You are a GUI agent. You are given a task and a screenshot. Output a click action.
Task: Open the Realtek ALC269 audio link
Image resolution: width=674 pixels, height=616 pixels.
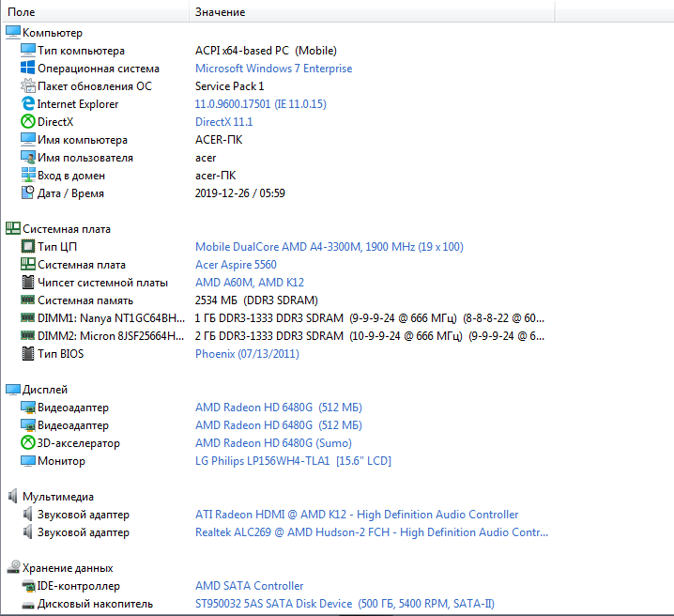[x=372, y=532]
